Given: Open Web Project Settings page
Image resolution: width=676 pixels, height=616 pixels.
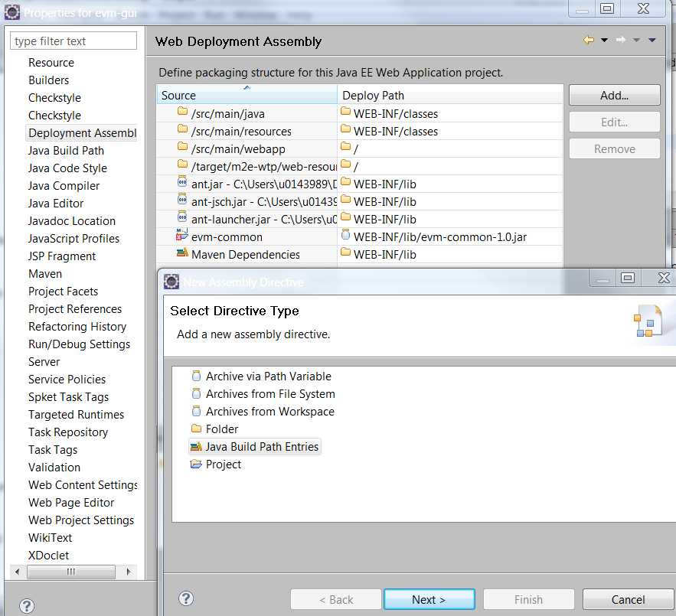Looking at the screenshot, I should (81, 520).
